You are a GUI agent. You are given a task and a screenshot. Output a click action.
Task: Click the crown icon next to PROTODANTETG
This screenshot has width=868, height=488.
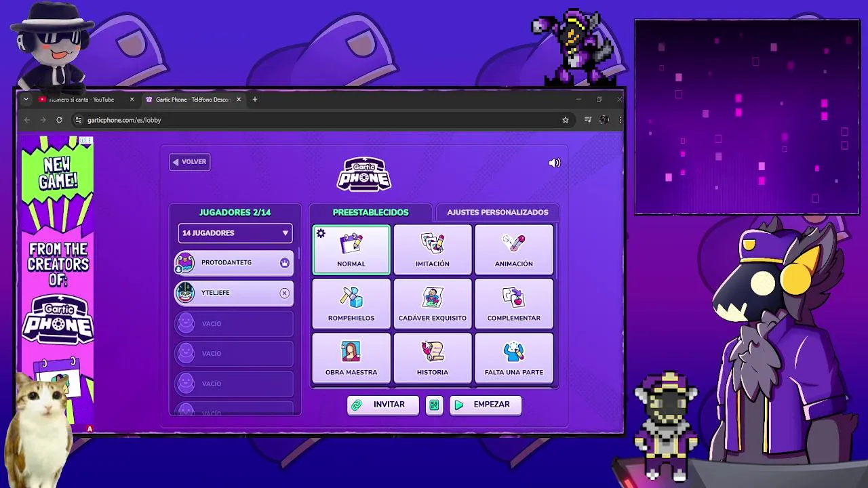tap(284, 262)
